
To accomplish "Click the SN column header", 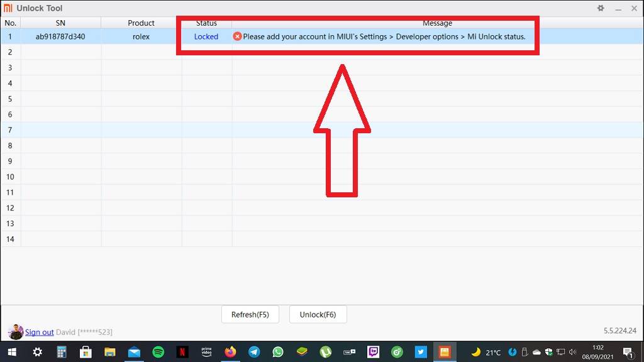I will pos(60,23).
